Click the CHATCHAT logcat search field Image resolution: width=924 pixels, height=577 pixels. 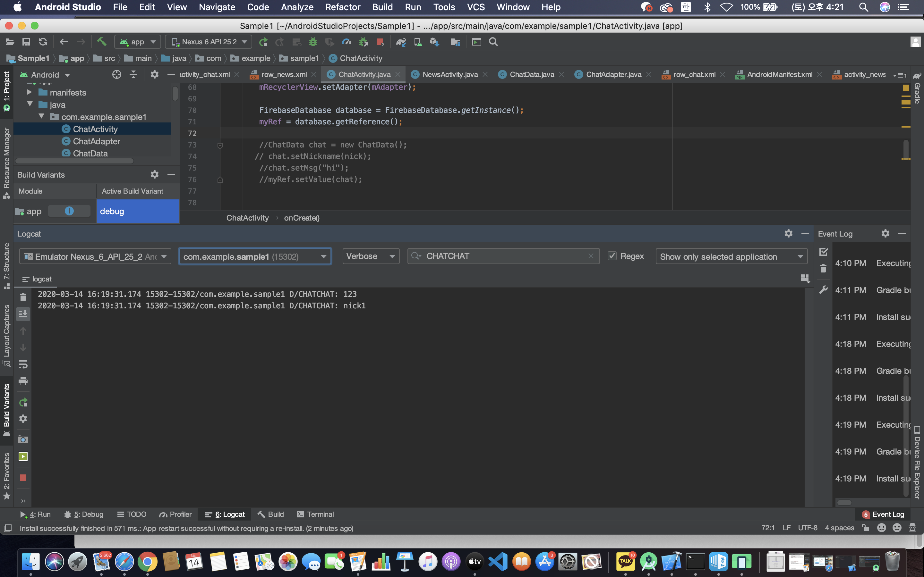click(504, 256)
